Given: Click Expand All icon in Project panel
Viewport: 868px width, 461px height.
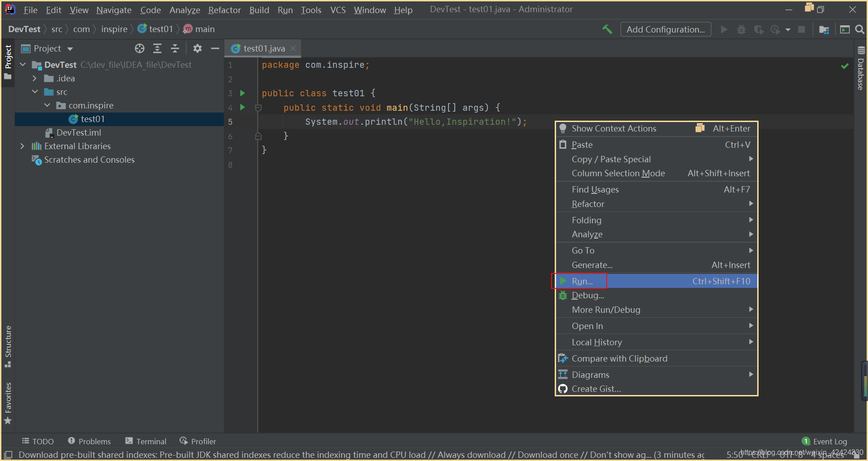Looking at the screenshot, I should tap(157, 48).
